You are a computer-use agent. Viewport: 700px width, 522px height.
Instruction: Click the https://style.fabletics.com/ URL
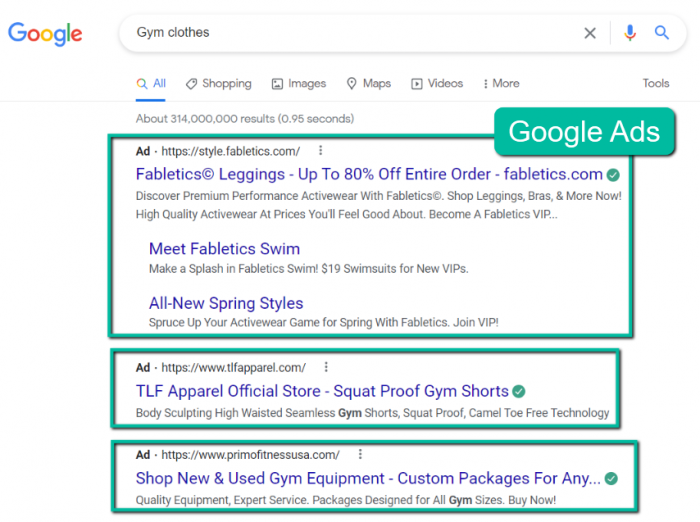[231, 151]
